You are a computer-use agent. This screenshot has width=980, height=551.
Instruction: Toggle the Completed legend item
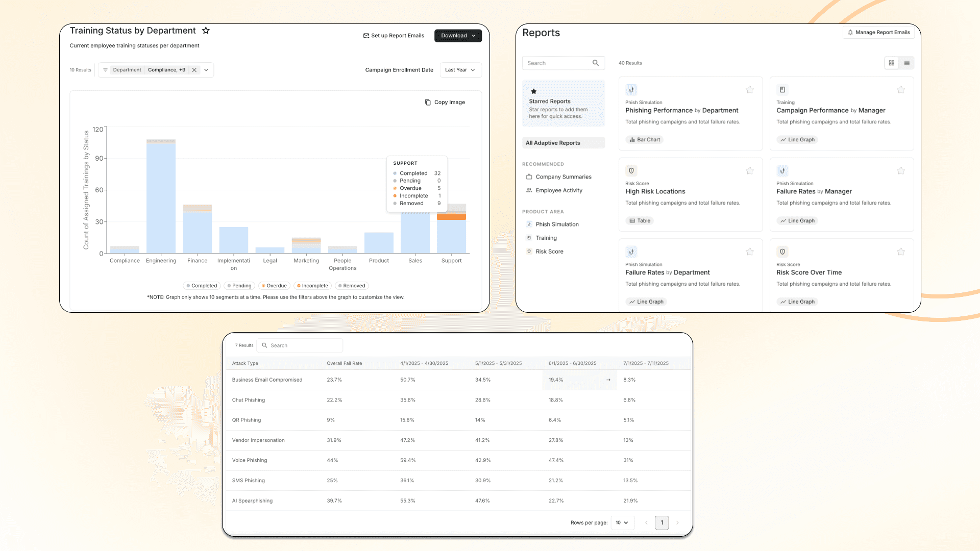[x=202, y=286]
